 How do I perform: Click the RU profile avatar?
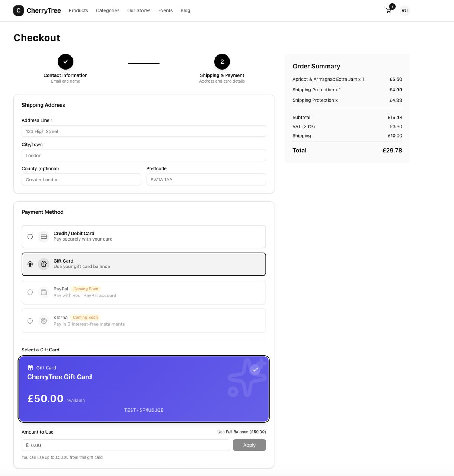point(405,10)
